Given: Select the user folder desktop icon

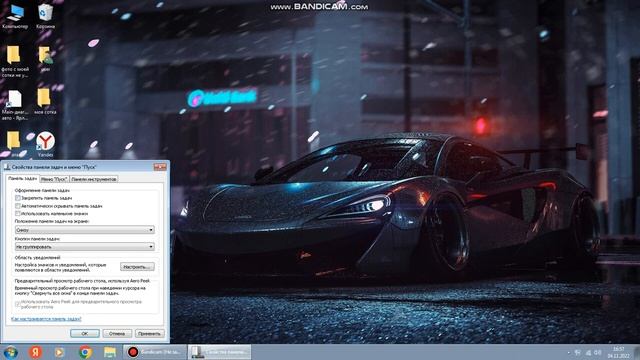Looking at the screenshot, I should tap(45, 58).
